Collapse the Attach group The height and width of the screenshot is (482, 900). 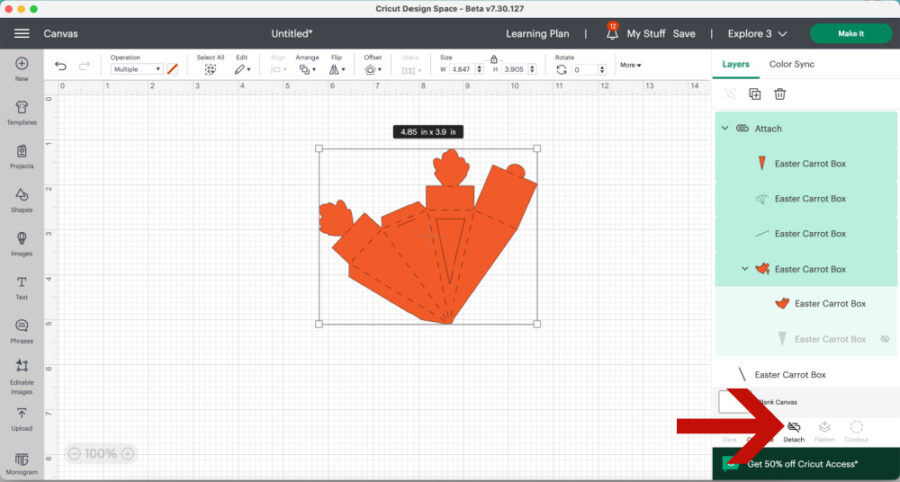(x=725, y=129)
